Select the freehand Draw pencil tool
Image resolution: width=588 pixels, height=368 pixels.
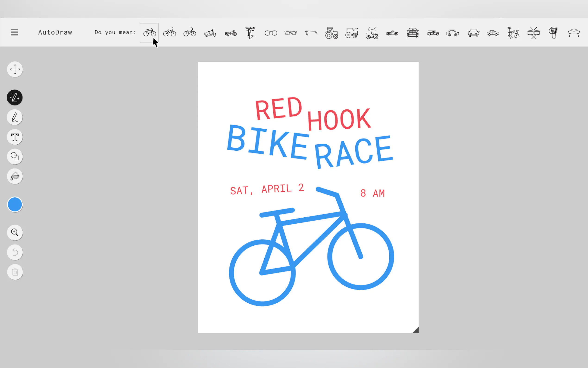(x=15, y=117)
